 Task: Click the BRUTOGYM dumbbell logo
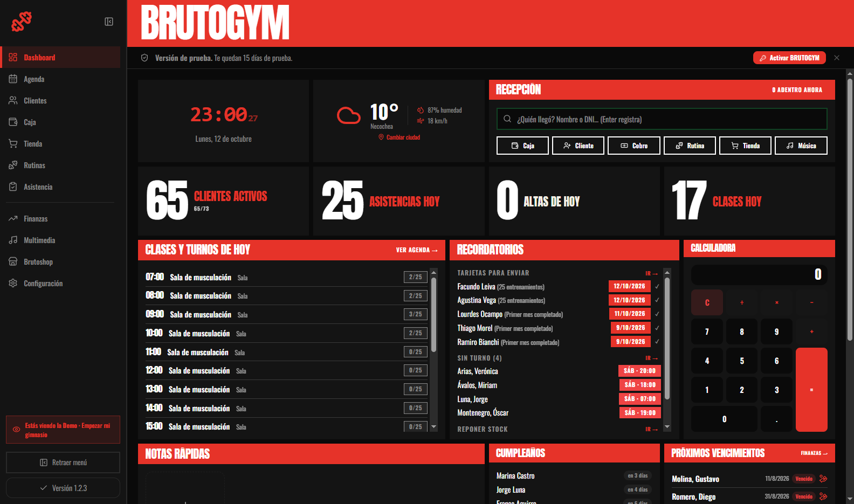22,22
